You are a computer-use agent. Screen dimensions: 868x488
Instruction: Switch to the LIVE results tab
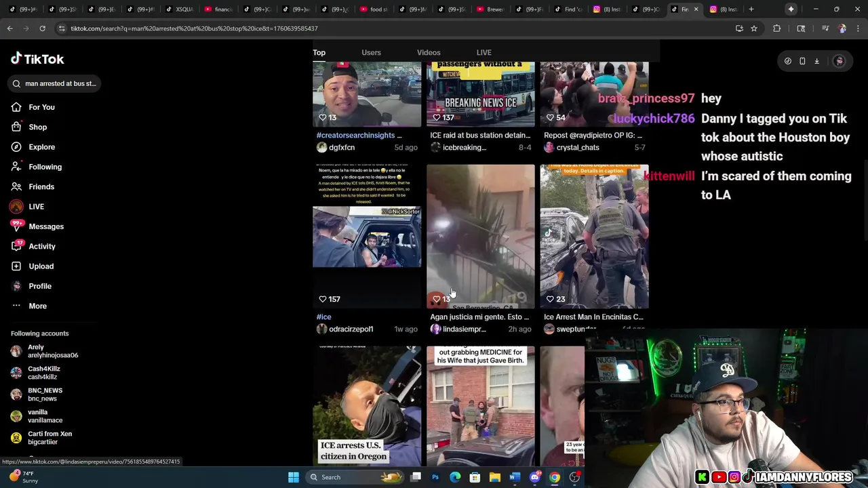(484, 52)
